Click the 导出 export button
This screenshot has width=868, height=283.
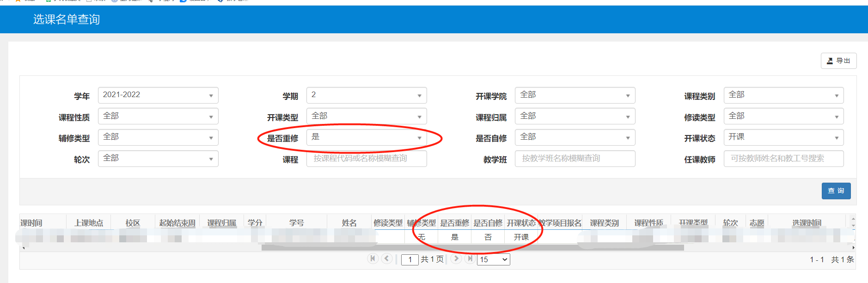coord(838,61)
